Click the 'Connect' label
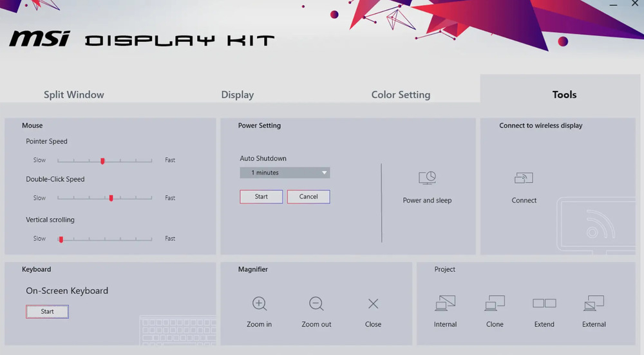This screenshot has width=644, height=355. tap(524, 200)
